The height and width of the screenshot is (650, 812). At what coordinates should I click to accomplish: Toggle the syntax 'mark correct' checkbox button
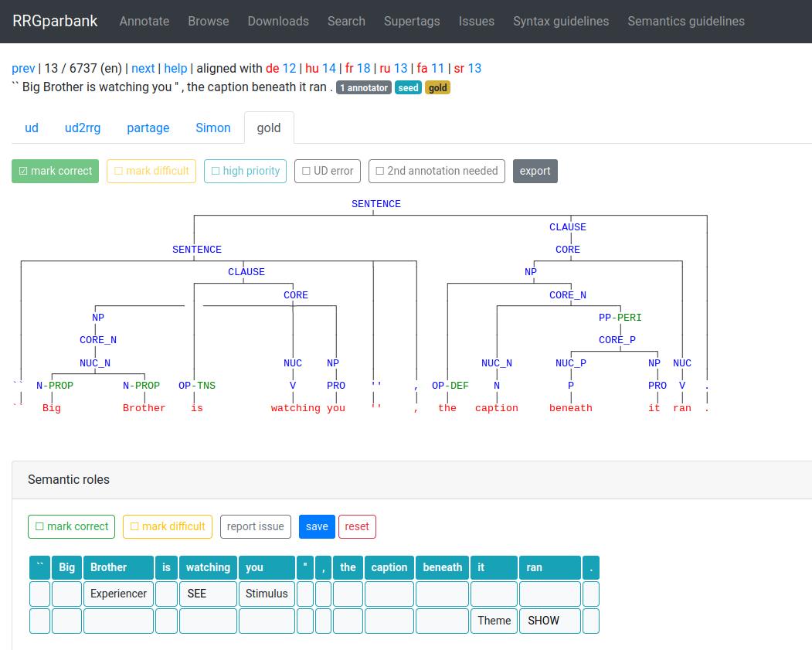pyautogui.click(x=55, y=171)
